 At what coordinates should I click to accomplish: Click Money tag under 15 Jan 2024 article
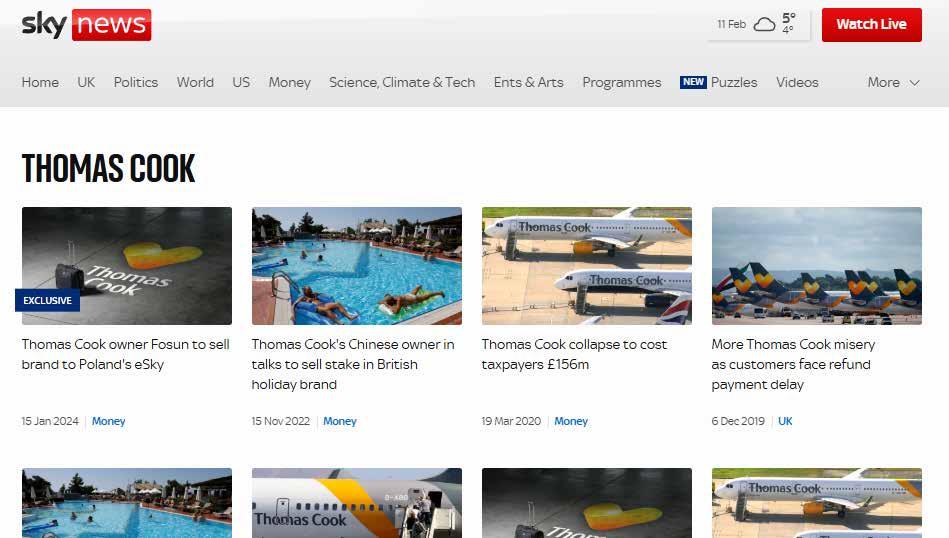108,421
